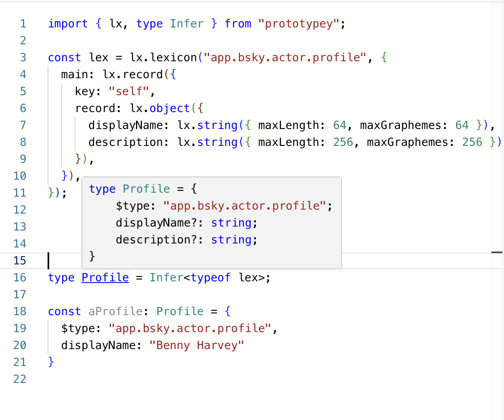Click the aProfile variable name

tap(115, 312)
